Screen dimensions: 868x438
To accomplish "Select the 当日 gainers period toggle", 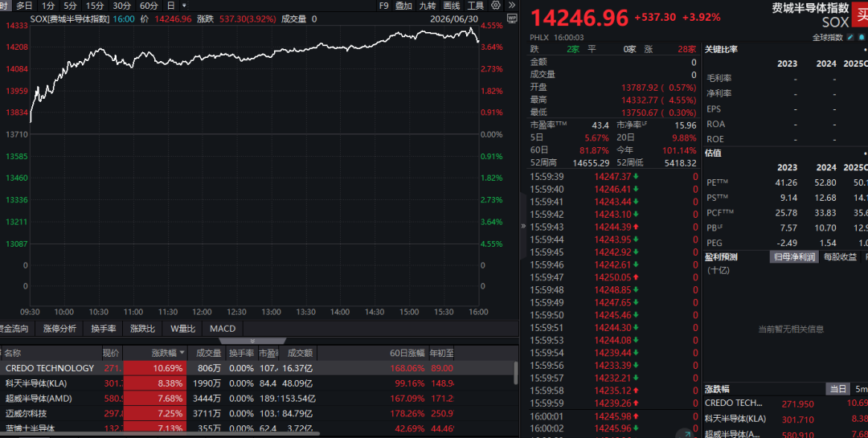I will [x=838, y=389].
